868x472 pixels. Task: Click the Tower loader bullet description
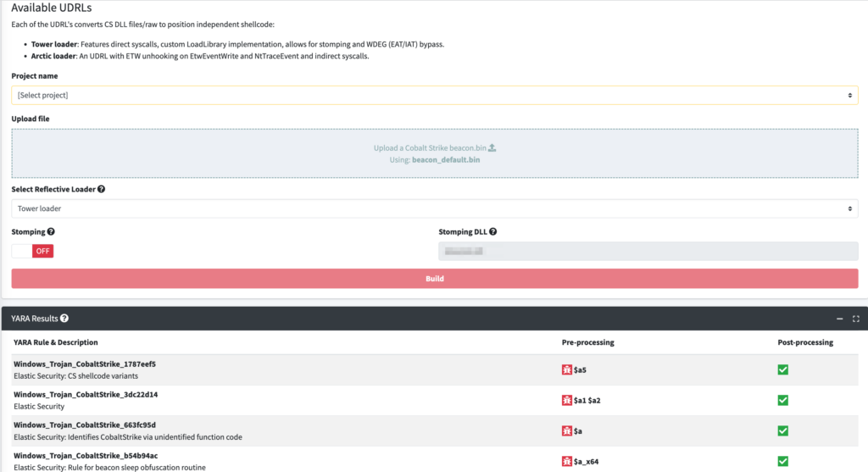[237, 44]
